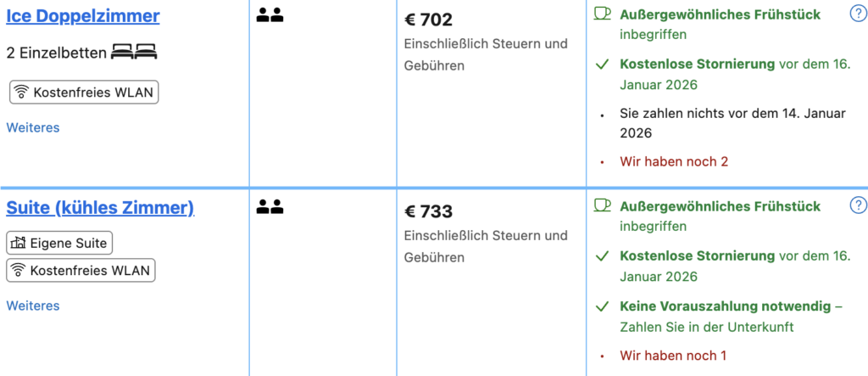
Task: Click WLAN icon under Suite
Action: point(19,271)
